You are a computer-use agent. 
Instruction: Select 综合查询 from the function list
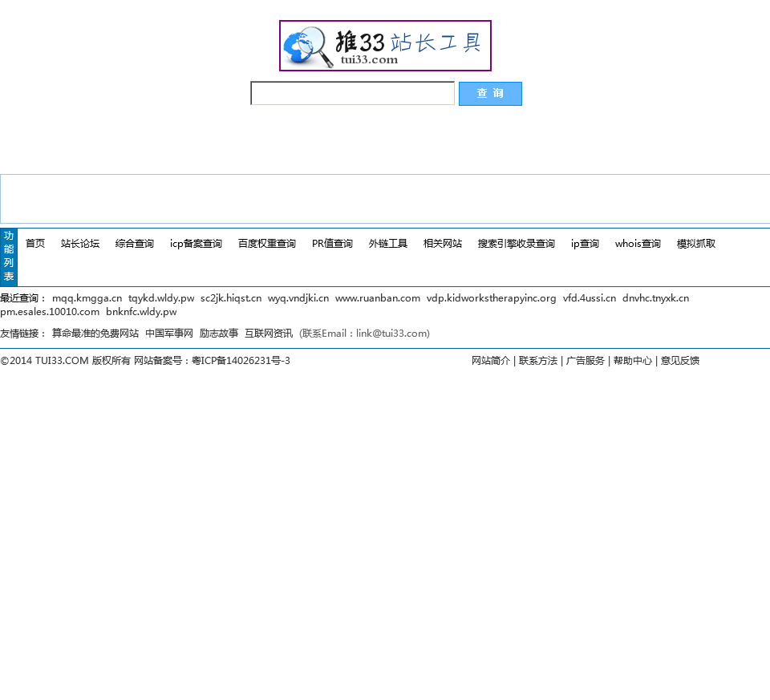point(135,244)
